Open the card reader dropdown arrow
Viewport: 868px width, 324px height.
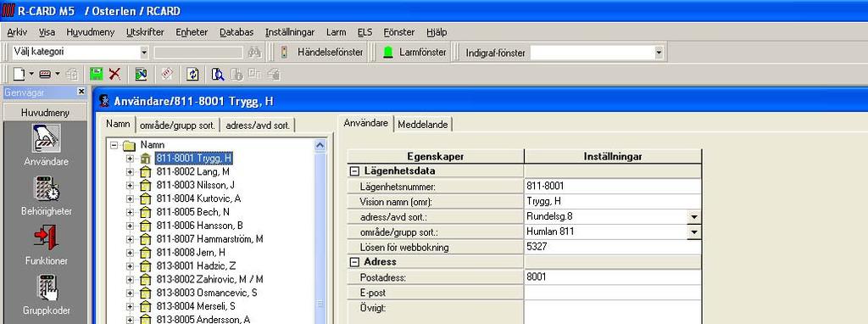[x=58, y=74]
